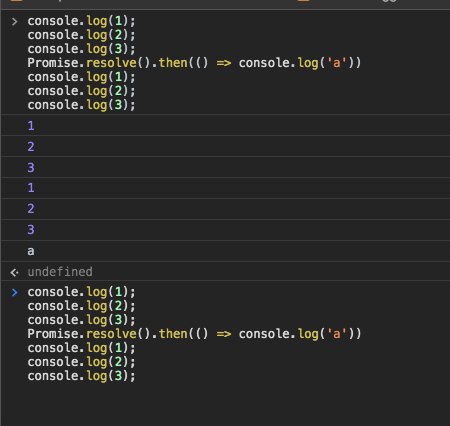Place cursor in Promise.resolve line of active input
450x426 pixels.
[x=194, y=334]
